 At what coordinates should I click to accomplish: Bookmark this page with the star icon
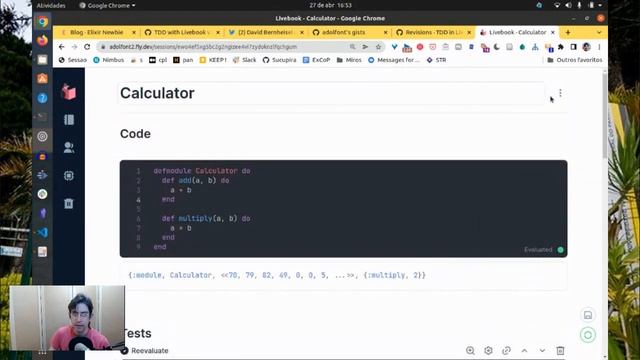[x=378, y=47]
